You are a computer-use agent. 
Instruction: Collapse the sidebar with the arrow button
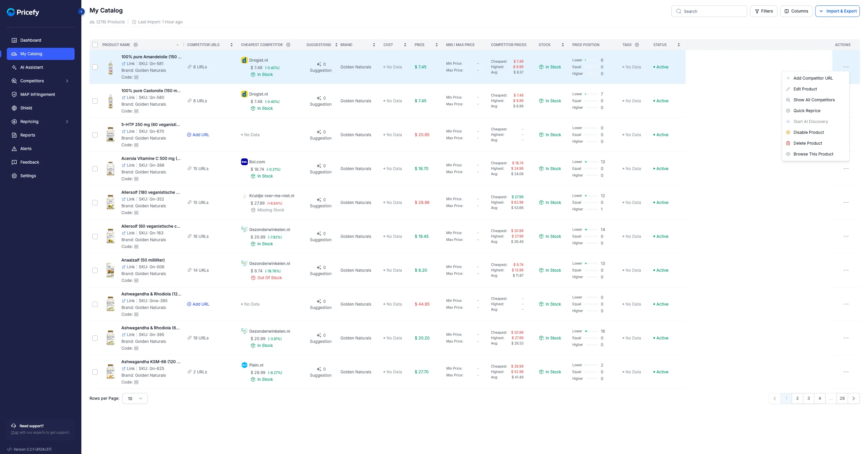click(81, 12)
